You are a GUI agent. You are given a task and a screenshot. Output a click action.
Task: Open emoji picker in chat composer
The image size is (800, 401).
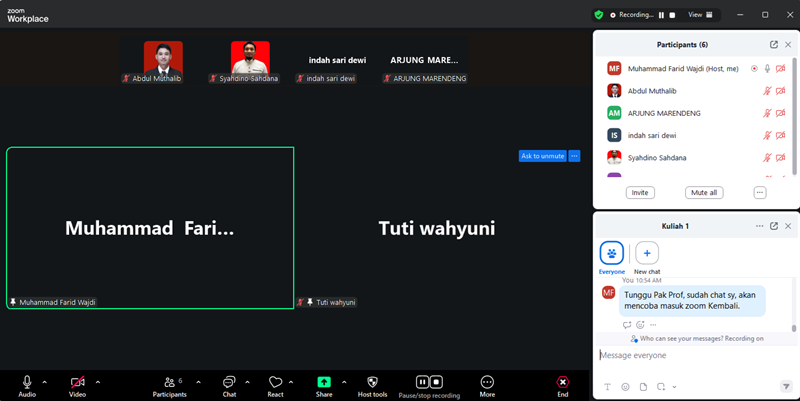625,387
